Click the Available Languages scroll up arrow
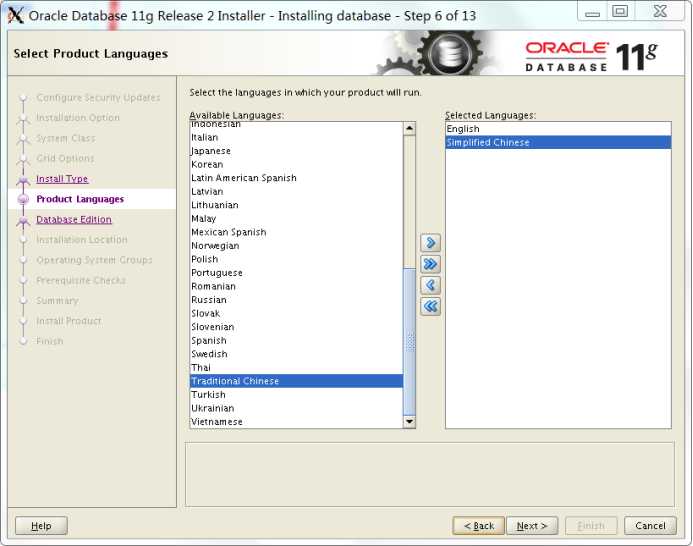The image size is (693, 546). 409,129
